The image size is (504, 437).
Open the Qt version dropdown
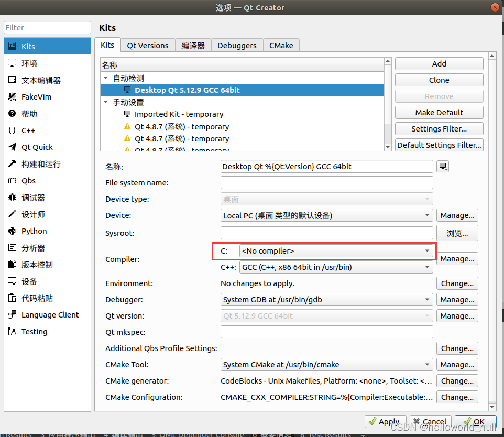click(326, 316)
